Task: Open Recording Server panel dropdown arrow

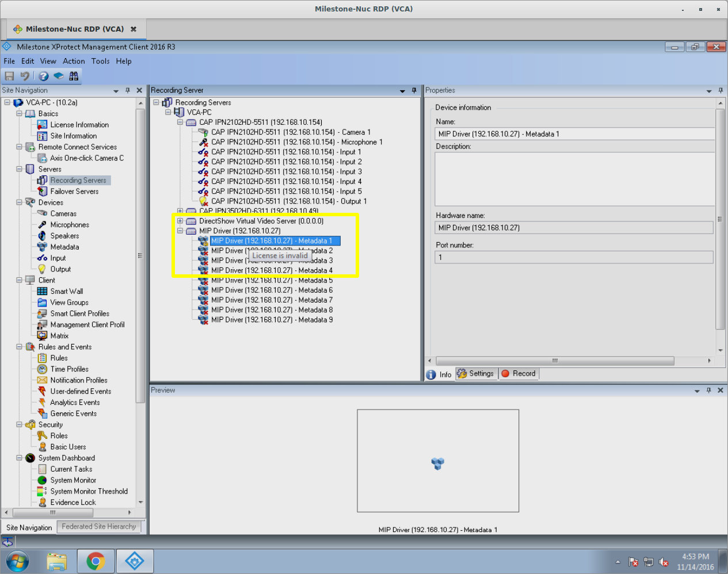Action: click(402, 91)
